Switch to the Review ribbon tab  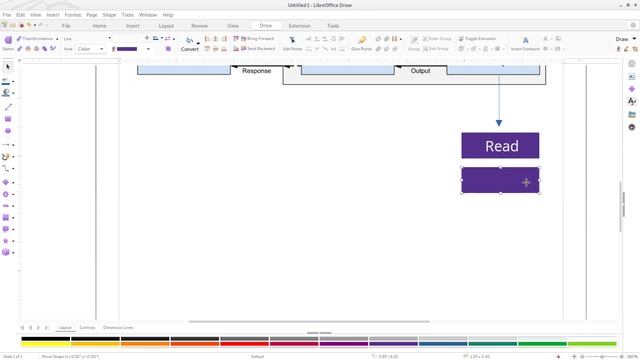[x=199, y=26]
